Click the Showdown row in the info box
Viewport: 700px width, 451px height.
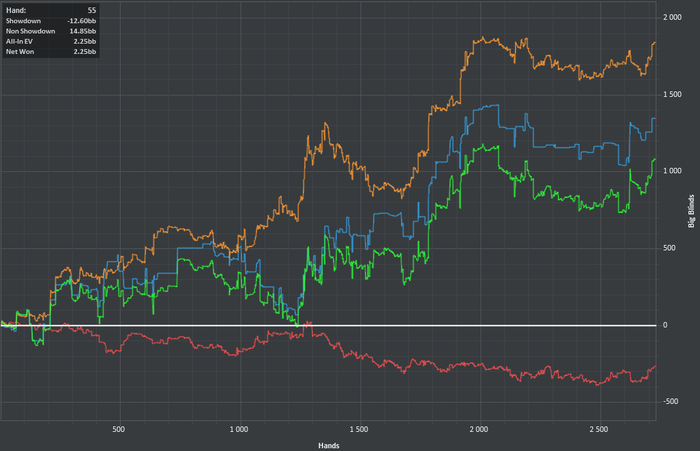51,21
